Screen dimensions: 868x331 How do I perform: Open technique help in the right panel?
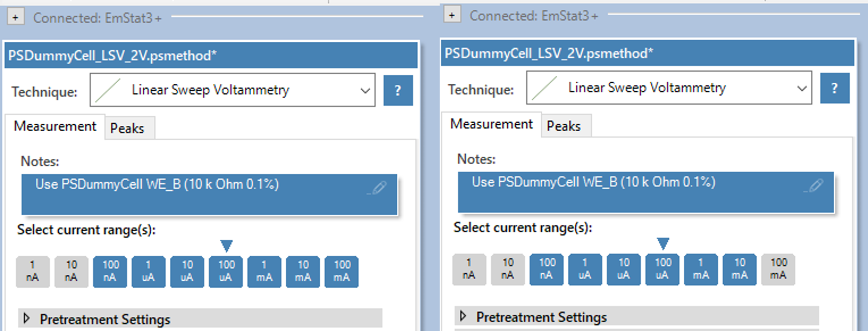(x=834, y=88)
